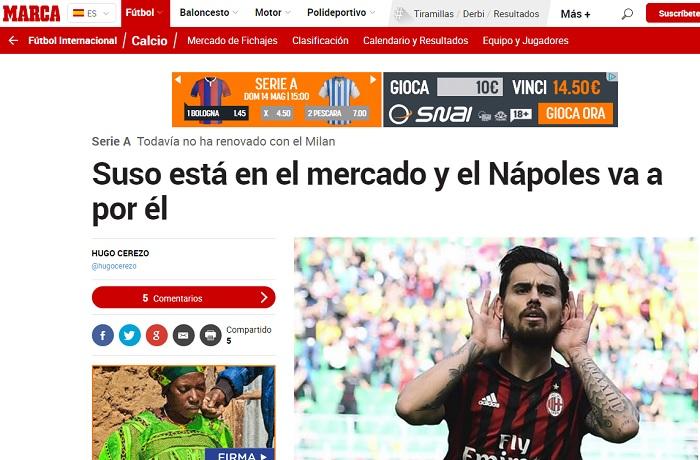Share article on Facebook
Viewport: 700px width, 460px height.
click(103, 335)
